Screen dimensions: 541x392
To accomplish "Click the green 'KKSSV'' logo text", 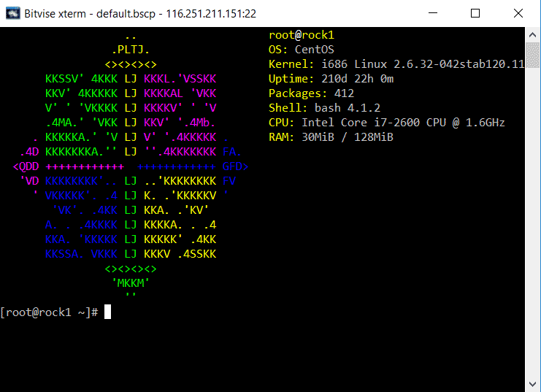I will coord(64,79).
